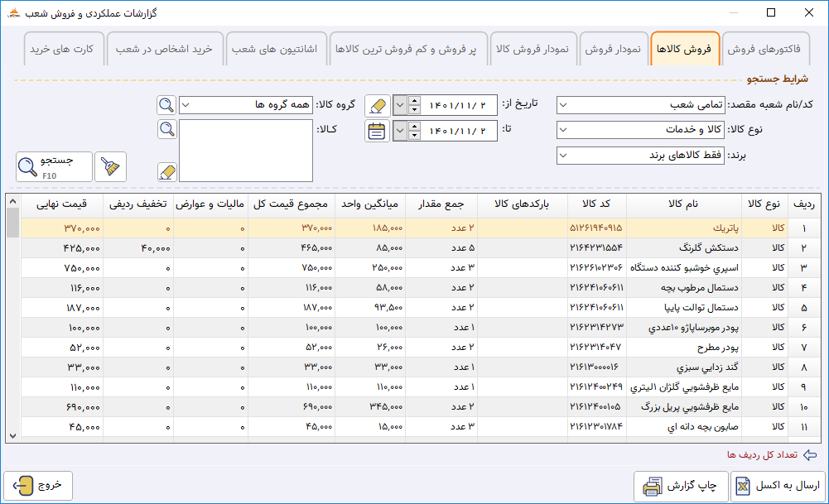Export the report with 'ارسال به اکسل'
829x504 pixels.
pyautogui.click(x=778, y=486)
